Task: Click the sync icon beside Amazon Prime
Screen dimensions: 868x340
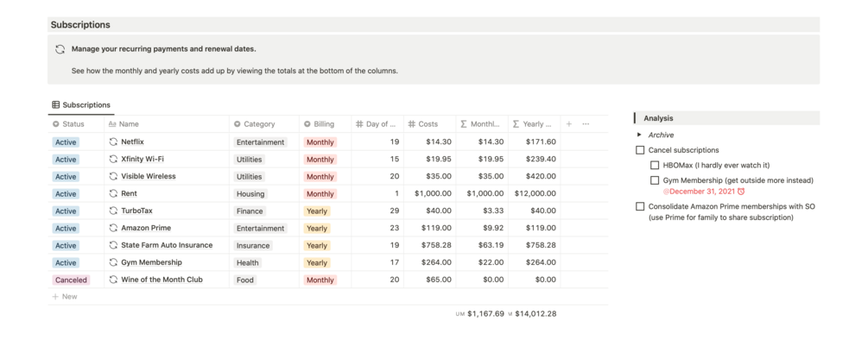Action: click(x=113, y=228)
